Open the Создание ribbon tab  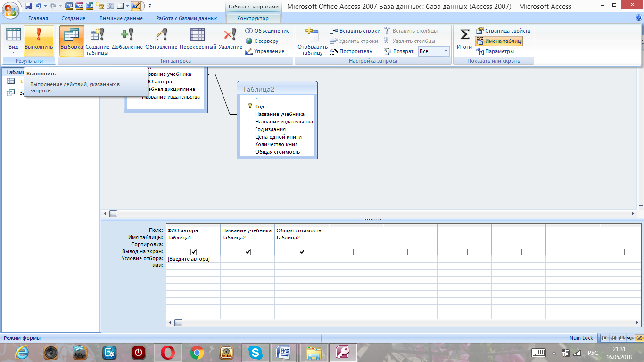73,18
